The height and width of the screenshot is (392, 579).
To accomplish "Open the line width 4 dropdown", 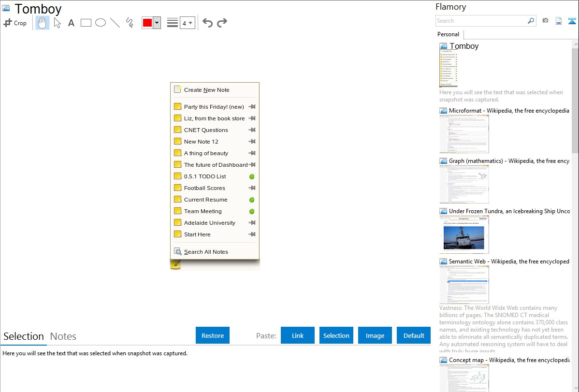I will click(x=188, y=23).
